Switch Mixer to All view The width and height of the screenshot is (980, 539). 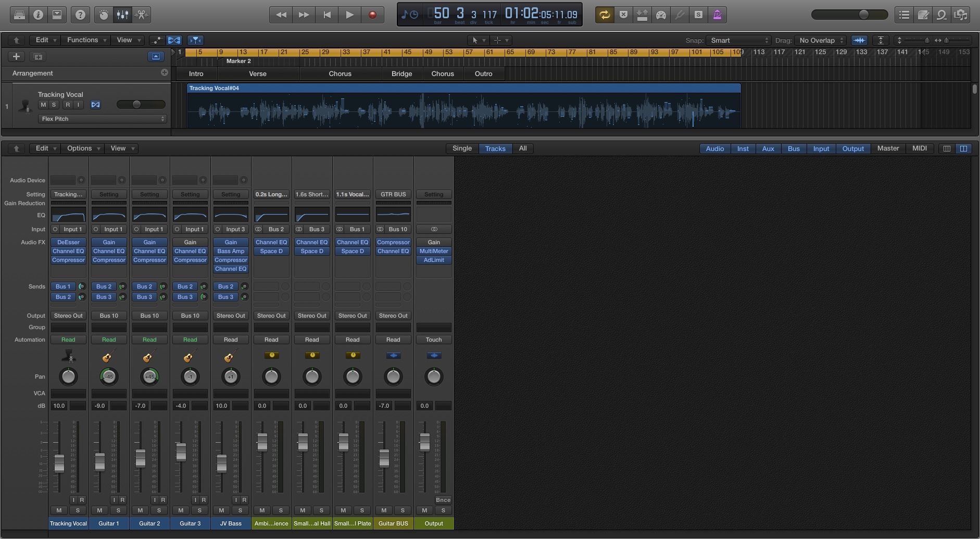tap(523, 148)
